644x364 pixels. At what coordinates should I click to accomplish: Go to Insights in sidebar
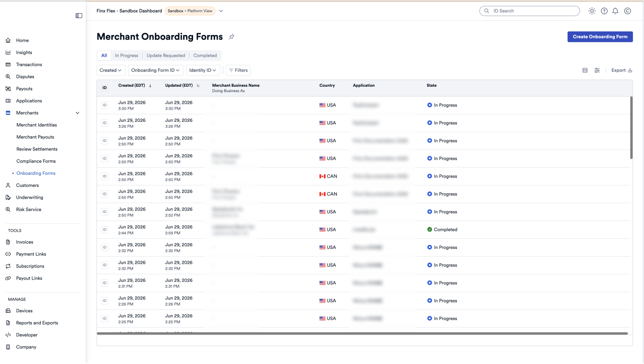(24, 53)
